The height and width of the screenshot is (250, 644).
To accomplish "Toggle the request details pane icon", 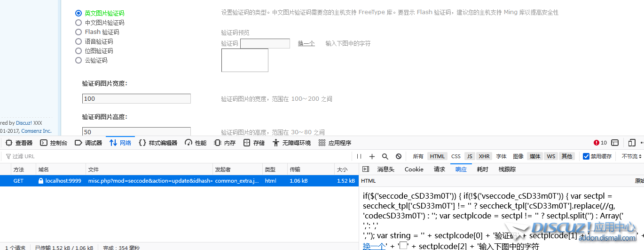I will (x=366, y=169).
